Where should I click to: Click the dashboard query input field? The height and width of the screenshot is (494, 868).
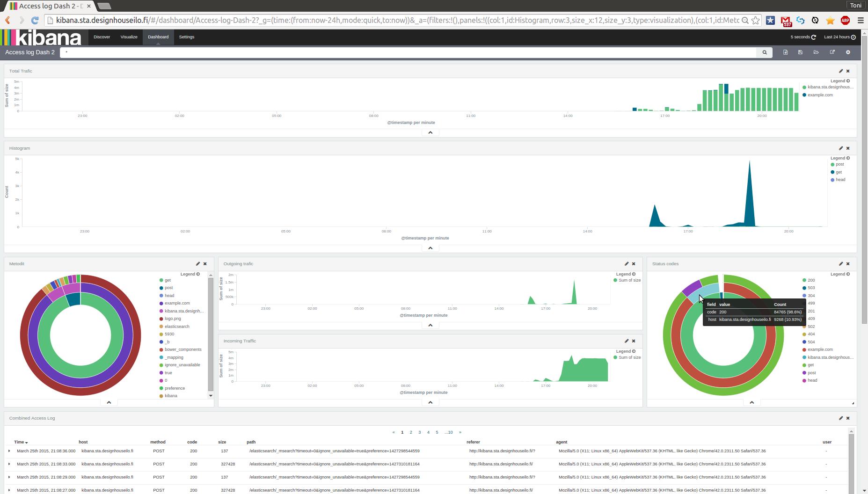(x=408, y=52)
